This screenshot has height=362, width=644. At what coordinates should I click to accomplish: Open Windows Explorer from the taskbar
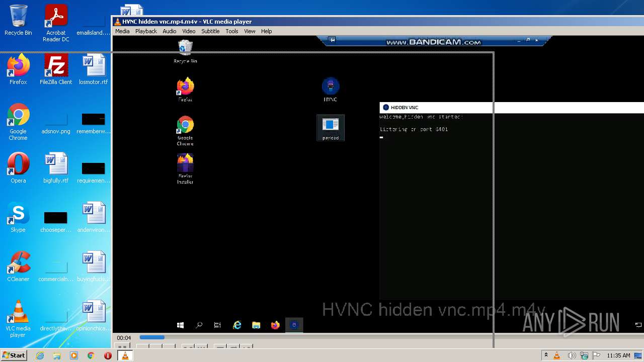click(x=57, y=355)
